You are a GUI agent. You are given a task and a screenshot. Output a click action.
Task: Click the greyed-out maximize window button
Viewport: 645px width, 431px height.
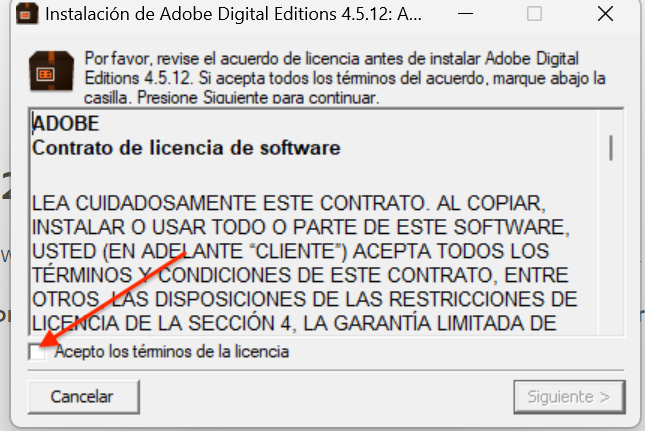(x=534, y=14)
